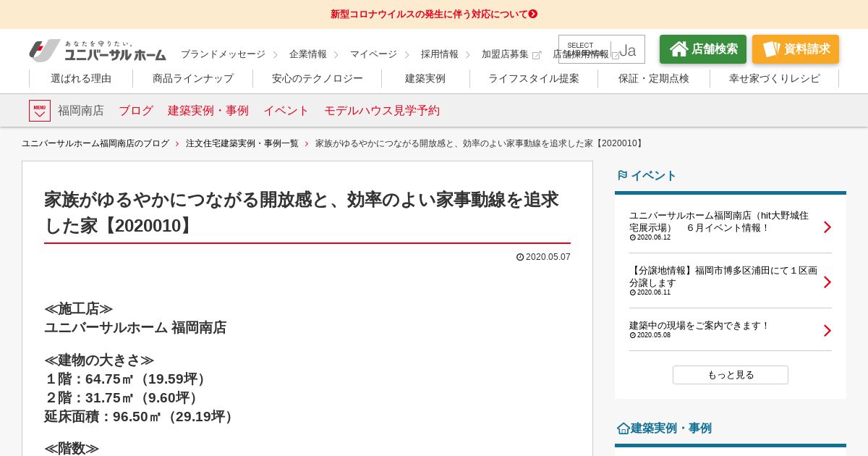Click the ≪施工店≫ heading text
Screen dimensions: 868x456
pos(79,309)
